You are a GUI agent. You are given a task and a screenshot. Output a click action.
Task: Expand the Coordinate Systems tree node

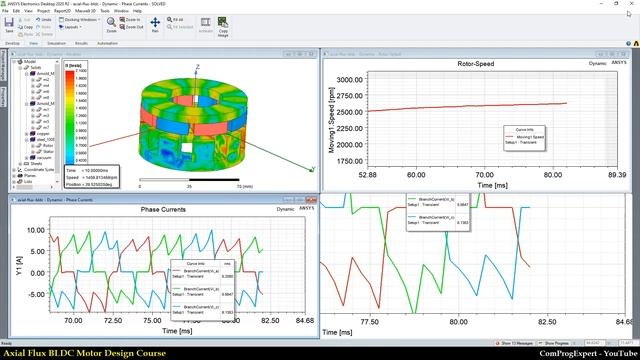tap(14, 170)
